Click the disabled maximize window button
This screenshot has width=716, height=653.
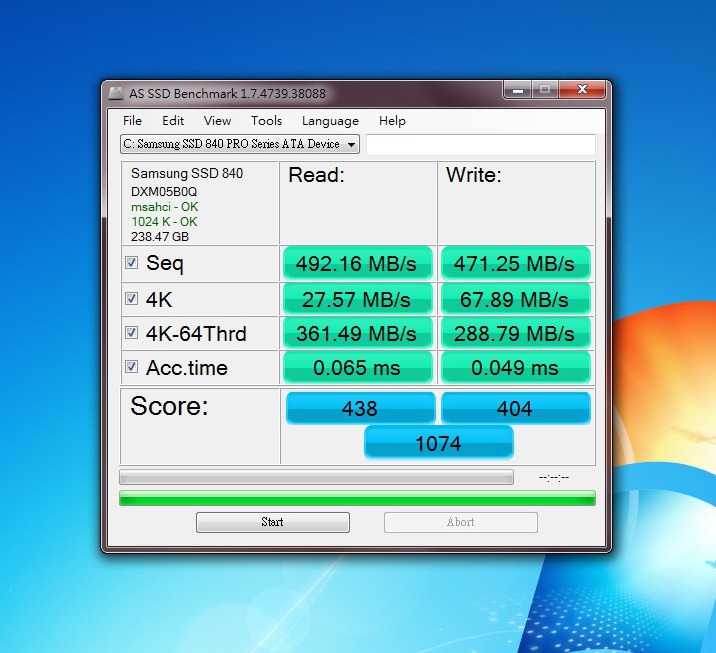tap(544, 89)
